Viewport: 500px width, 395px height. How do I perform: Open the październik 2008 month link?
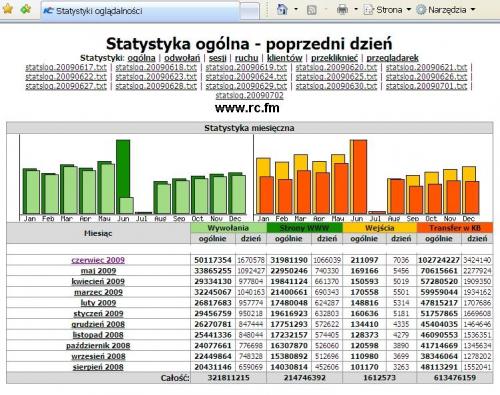pos(98,345)
